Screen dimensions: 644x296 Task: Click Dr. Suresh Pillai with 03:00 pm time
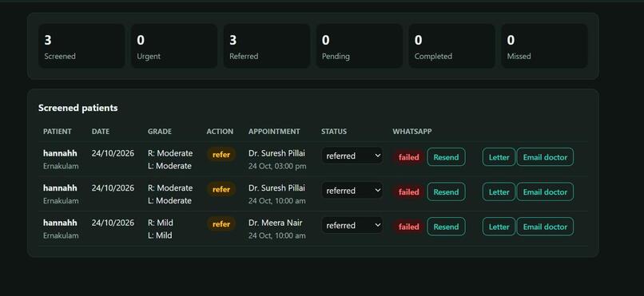[x=276, y=153]
